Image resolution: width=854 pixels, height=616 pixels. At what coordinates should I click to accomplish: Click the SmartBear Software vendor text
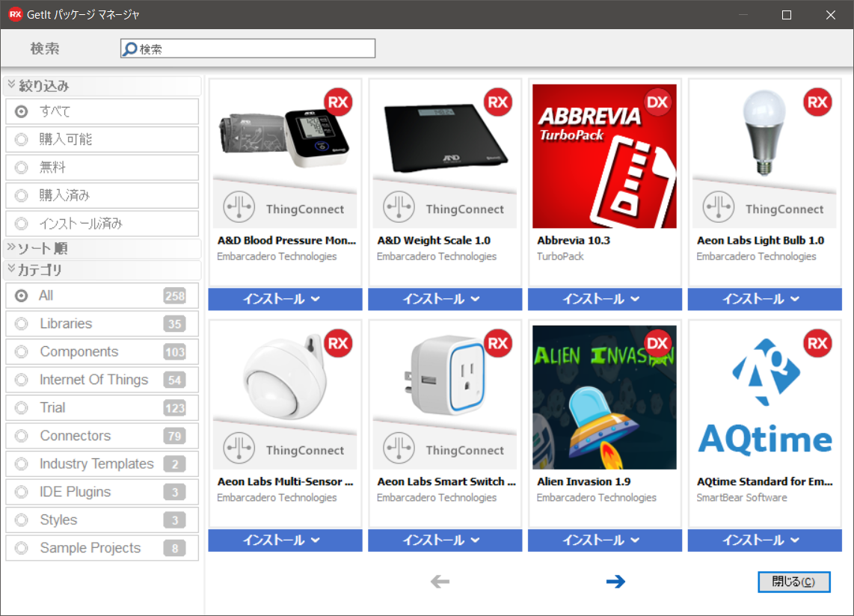(x=741, y=497)
